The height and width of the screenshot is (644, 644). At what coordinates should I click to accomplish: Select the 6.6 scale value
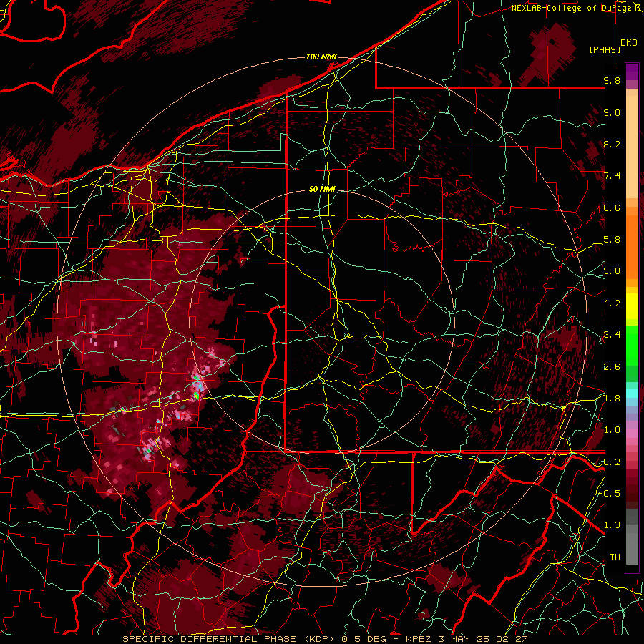point(612,208)
